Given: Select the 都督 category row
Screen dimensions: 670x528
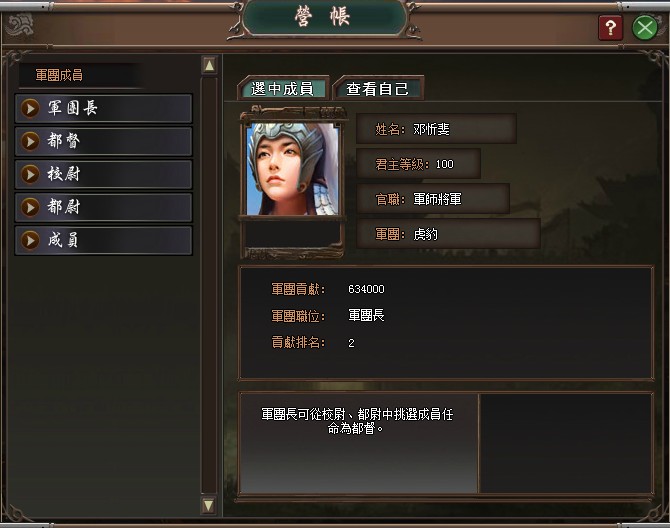Looking at the screenshot, I should coord(103,141).
